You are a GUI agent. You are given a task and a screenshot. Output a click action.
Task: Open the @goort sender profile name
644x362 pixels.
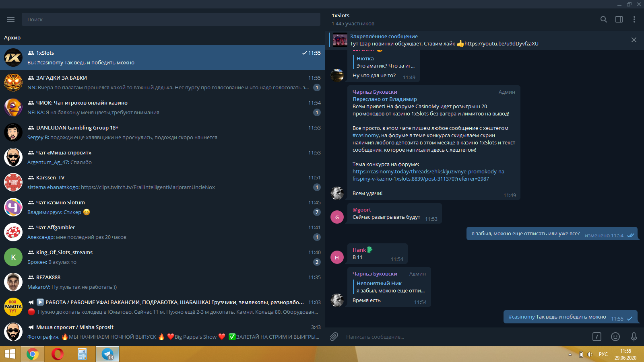[362, 210]
